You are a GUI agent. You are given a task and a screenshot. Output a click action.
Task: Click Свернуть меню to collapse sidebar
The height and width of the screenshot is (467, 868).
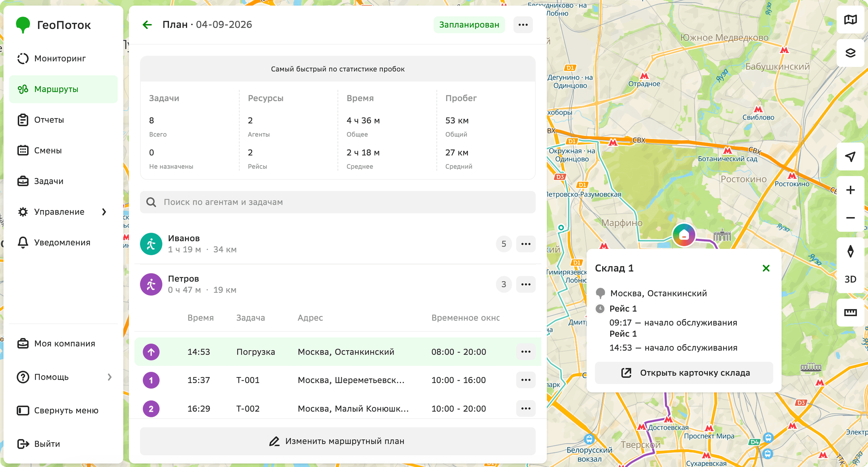63,410
